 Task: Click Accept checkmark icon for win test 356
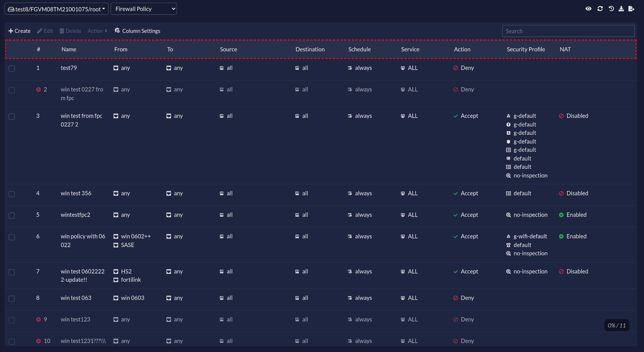pyautogui.click(x=455, y=193)
